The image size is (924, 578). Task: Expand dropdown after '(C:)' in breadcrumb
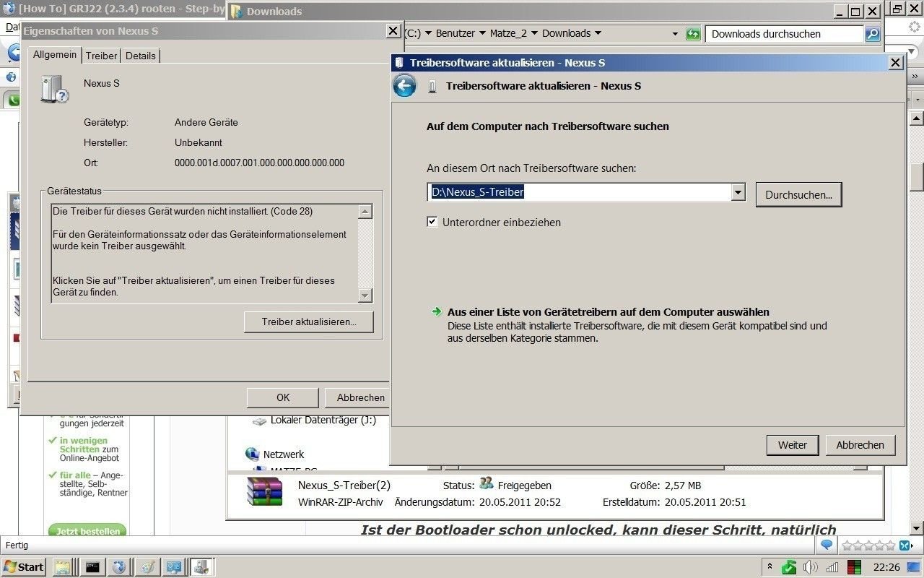click(429, 33)
